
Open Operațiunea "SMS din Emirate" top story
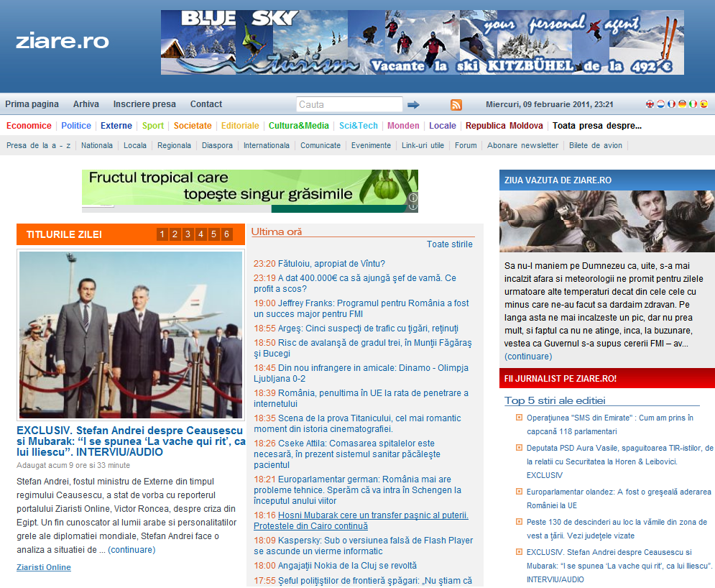[610, 425]
